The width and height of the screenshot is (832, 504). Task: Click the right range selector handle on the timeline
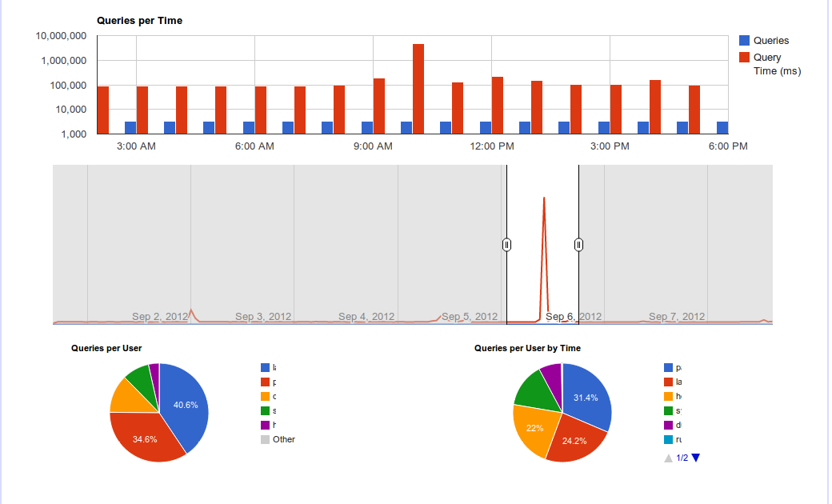[x=578, y=245]
